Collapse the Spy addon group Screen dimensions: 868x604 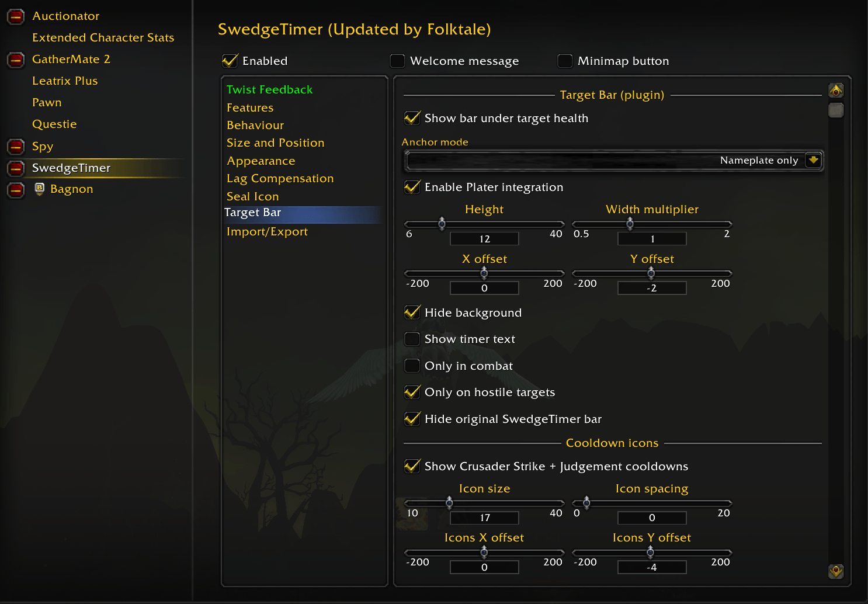click(x=16, y=146)
